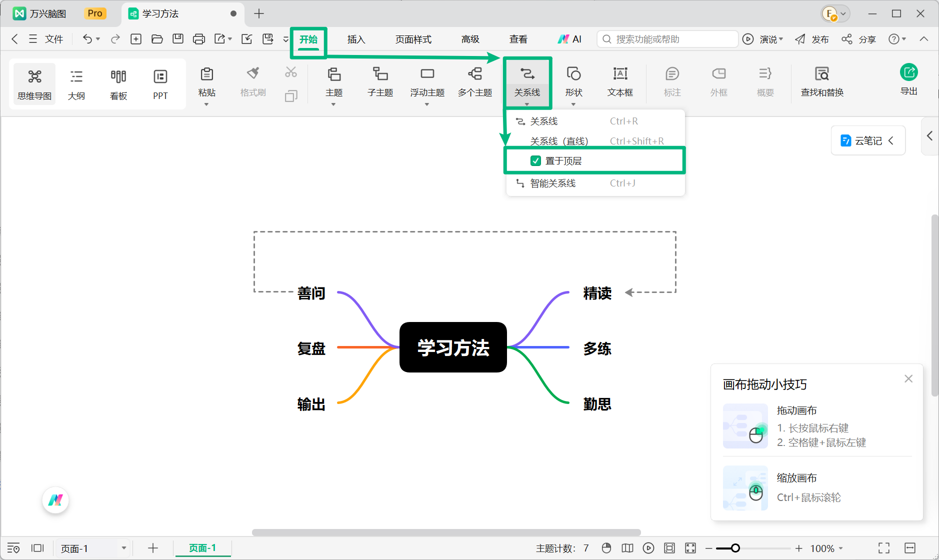Open a file with folder icon
This screenshot has height=560, width=939.
(157, 39)
